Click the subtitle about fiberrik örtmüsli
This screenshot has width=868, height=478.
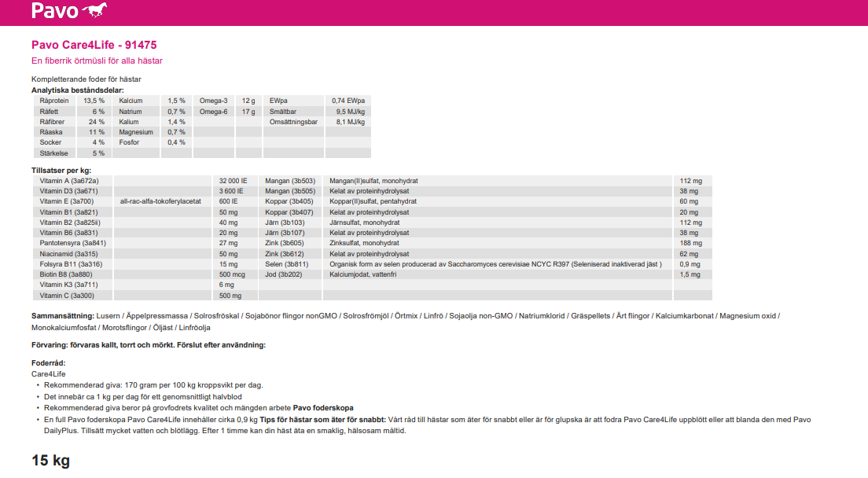pos(97,61)
